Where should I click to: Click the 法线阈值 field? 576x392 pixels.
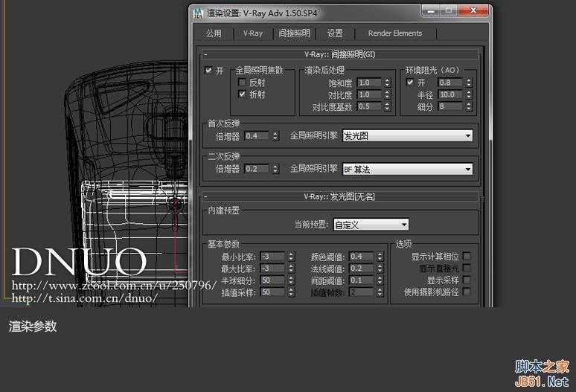coord(362,269)
